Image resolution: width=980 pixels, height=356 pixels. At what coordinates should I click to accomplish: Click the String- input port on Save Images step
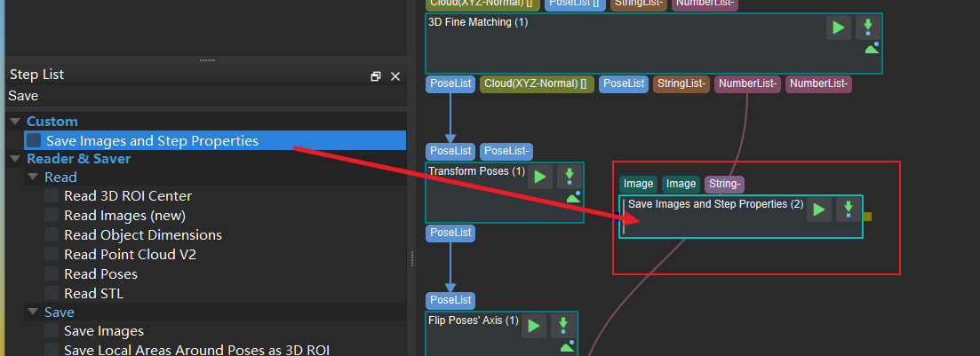(x=724, y=184)
